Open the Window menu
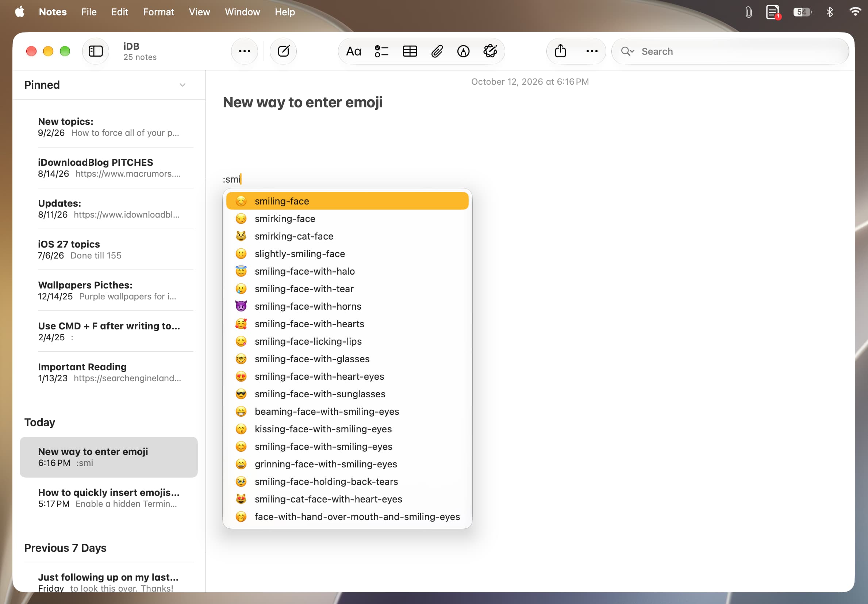This screenshot has height=604, width=868. tap(242, 12)
